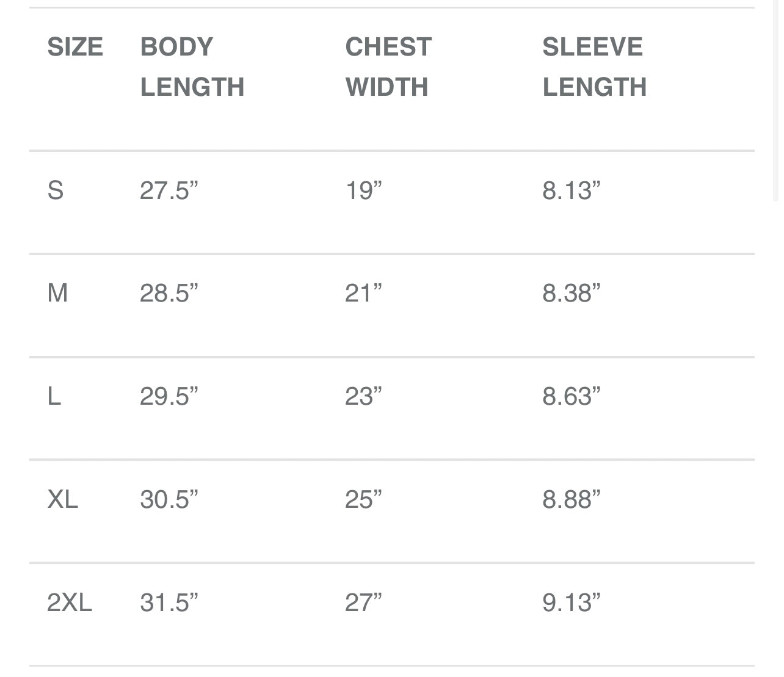Click the BODY LENGTH column header
This screenshot has height=677, width=784.
[x=192, y=67]
